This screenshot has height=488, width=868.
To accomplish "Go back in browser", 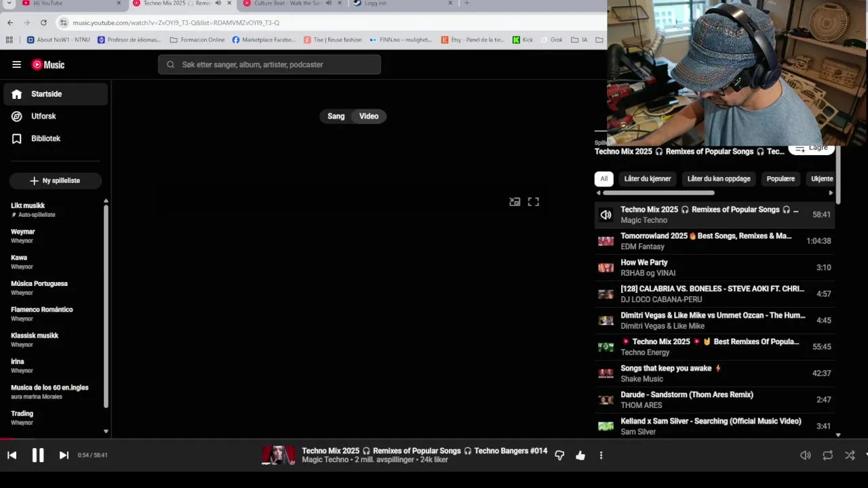I will pyautogui.click(x=9, y=22).
